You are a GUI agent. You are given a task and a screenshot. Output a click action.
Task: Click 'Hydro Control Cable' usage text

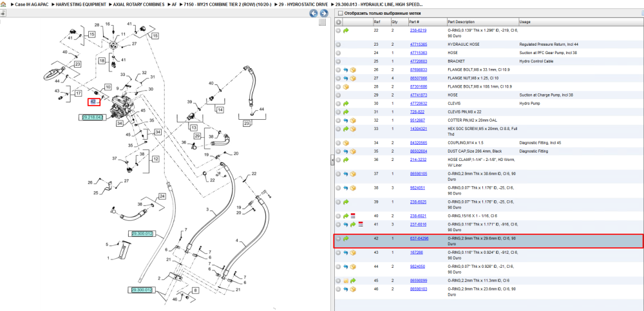537,61
